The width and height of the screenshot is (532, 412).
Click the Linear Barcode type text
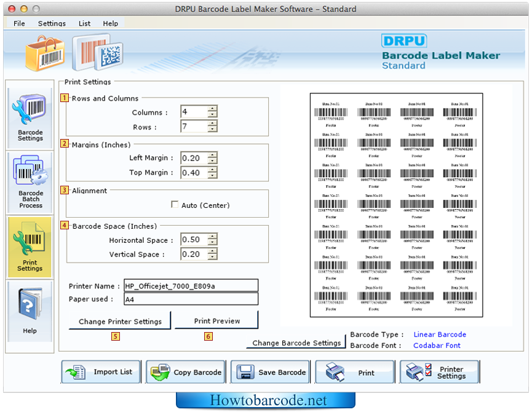(x=440, y=335)
